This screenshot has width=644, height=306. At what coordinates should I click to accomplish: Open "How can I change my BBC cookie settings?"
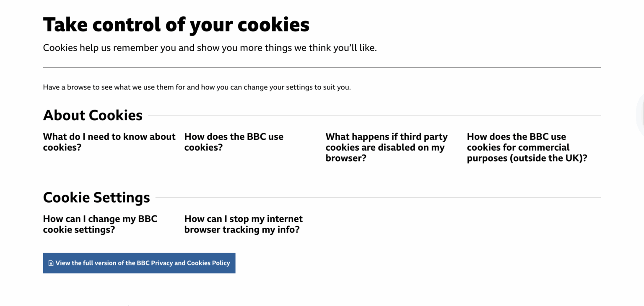(x=100, y=224)
